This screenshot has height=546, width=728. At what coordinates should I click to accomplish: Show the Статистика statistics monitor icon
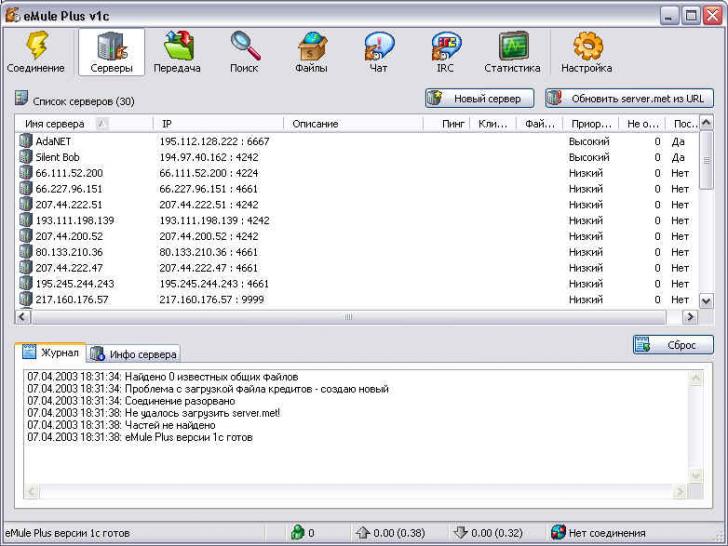click(x=512, y=46)
